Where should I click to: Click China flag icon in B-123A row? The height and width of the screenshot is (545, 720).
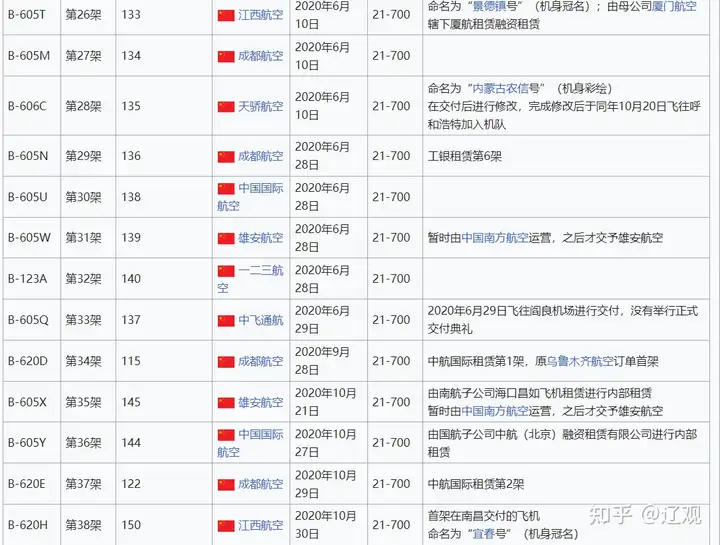point(226,270)
